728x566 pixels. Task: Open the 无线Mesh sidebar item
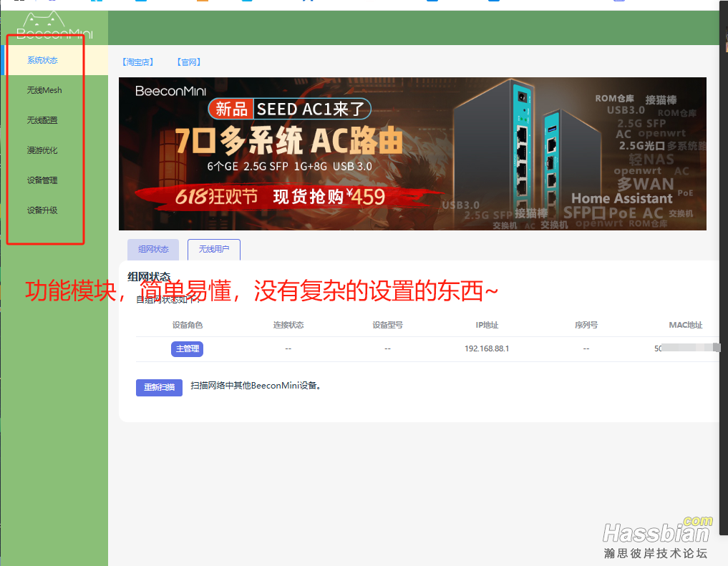[44, 90]
